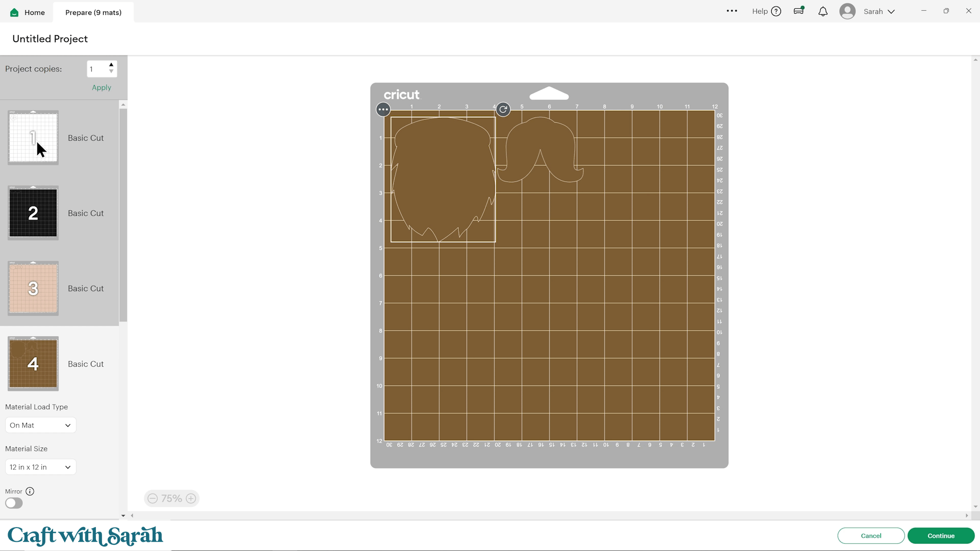Image resolution: width=980 pixels, height=551 pixels.
Task: Open the three-dot more options menu in the title bar
Action: tap(732, 11)
